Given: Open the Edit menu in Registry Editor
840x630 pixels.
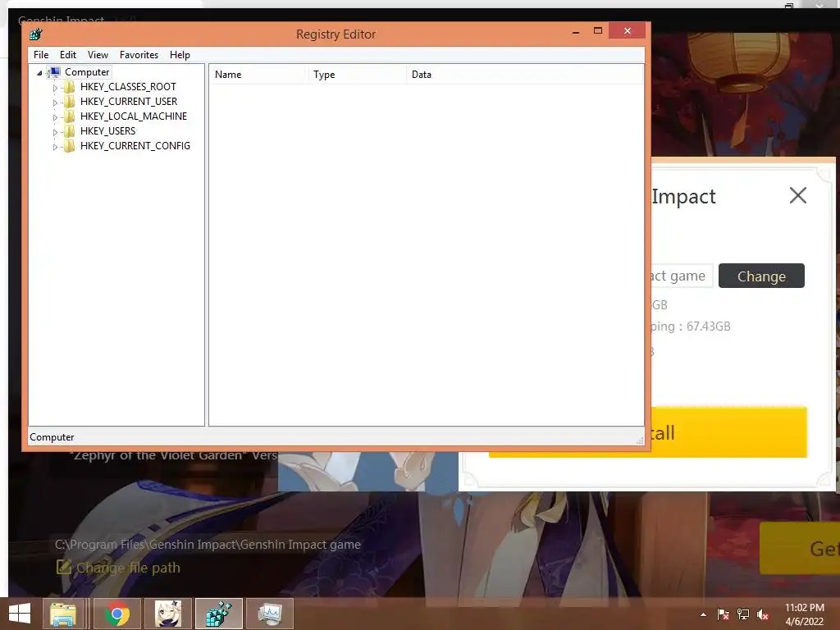Looking at the screenshot, I should coord(67,55).
